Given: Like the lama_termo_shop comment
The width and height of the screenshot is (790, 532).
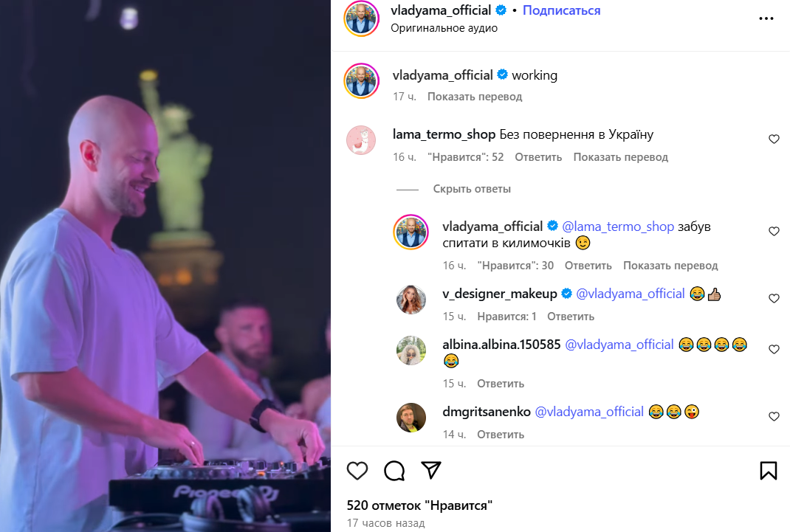Looking at the screenshot, I should (774, 139).
